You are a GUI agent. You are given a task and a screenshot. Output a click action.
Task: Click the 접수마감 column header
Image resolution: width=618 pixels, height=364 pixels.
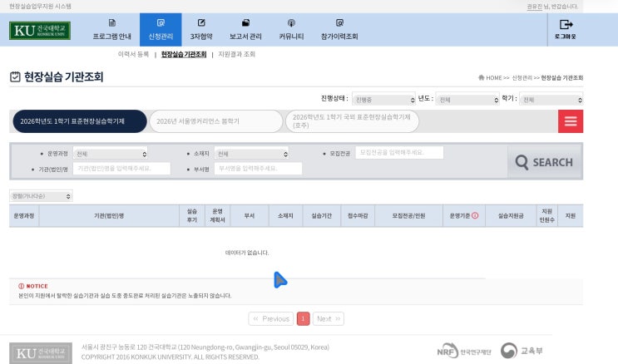coord(358,216)
